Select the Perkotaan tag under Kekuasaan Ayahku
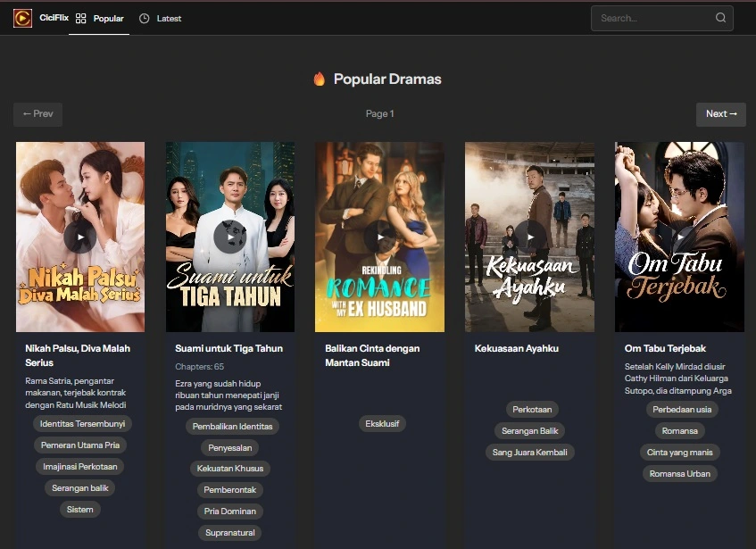This screenshot has height=549, width=756. click(532, 409)
